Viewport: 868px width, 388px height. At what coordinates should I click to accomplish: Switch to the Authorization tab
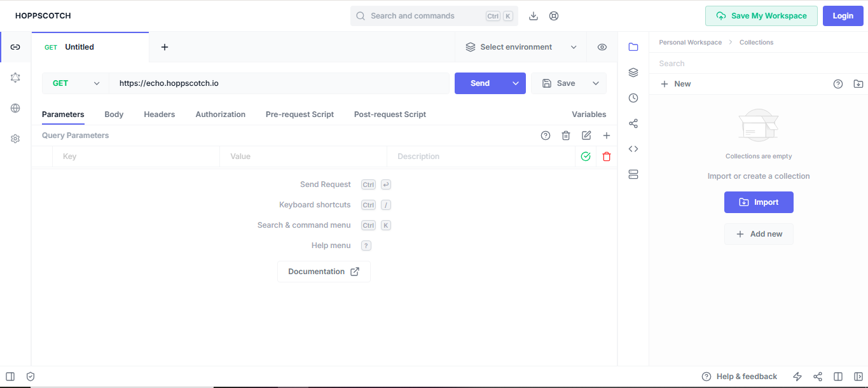coord(220,114)
